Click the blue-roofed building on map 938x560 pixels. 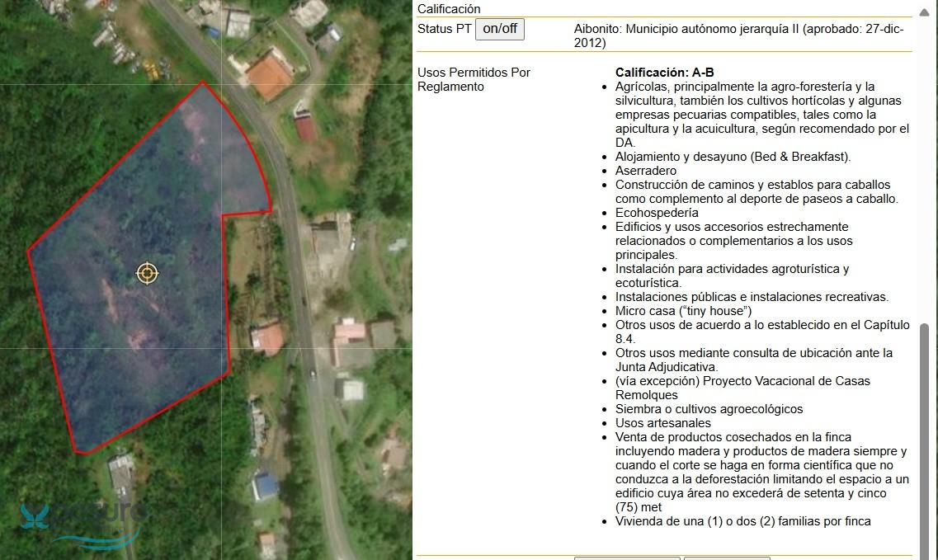(x=265, y=486)
